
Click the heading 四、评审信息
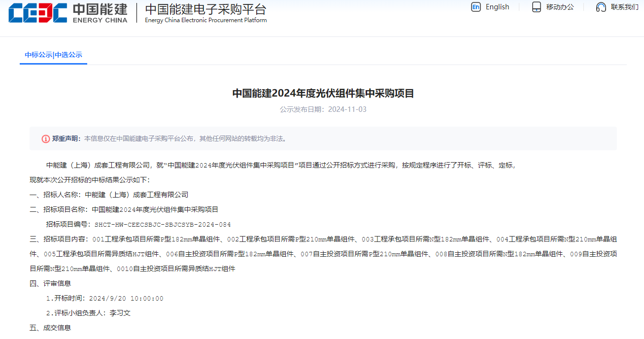50,283
